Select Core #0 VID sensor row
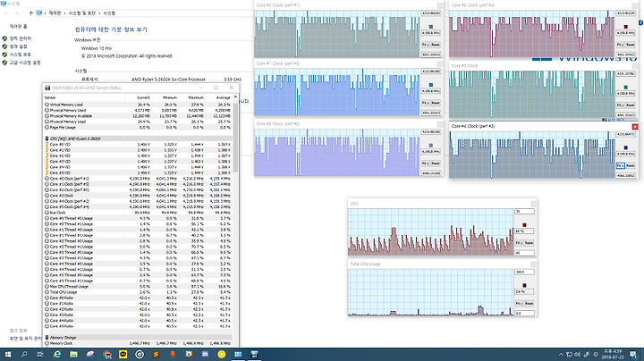 point(138,145)
